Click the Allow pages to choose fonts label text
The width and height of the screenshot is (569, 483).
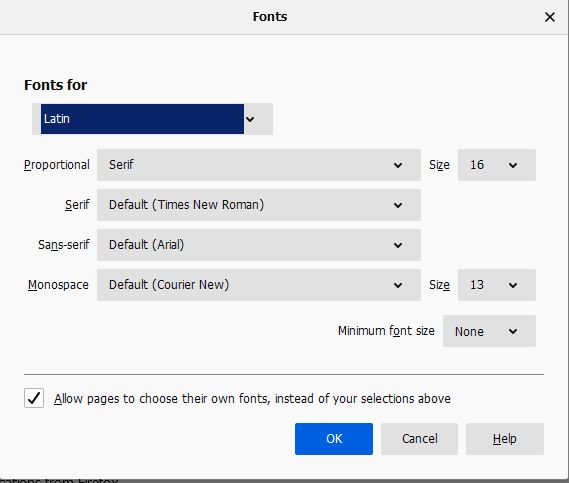point(252,398)
